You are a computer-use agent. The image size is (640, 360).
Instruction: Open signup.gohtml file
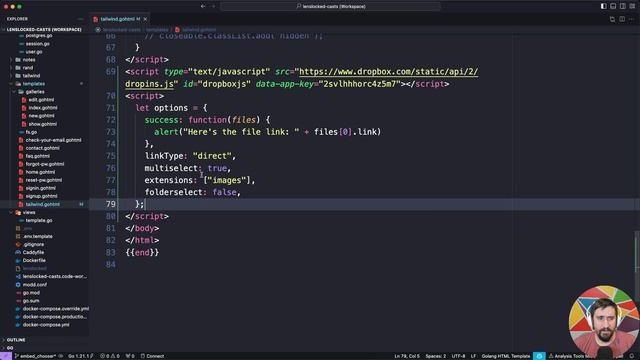(x=41, y=196)
